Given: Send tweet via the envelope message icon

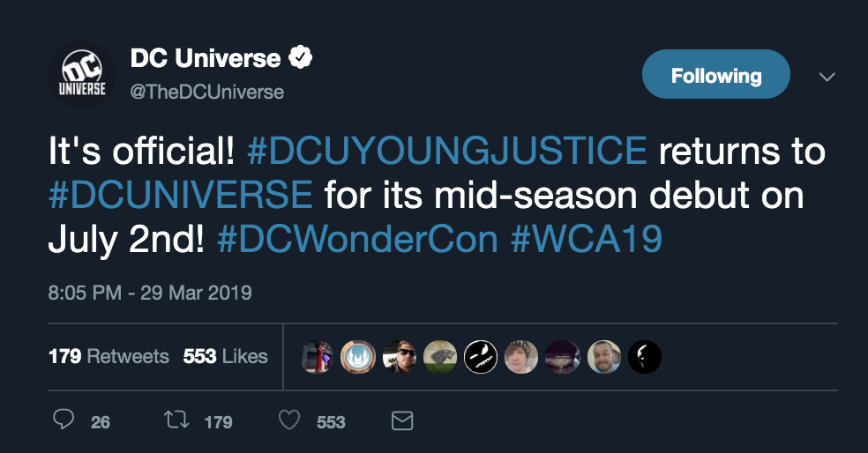Looking at the screenshot, I should pyautogui.click(x=401, y=420).
